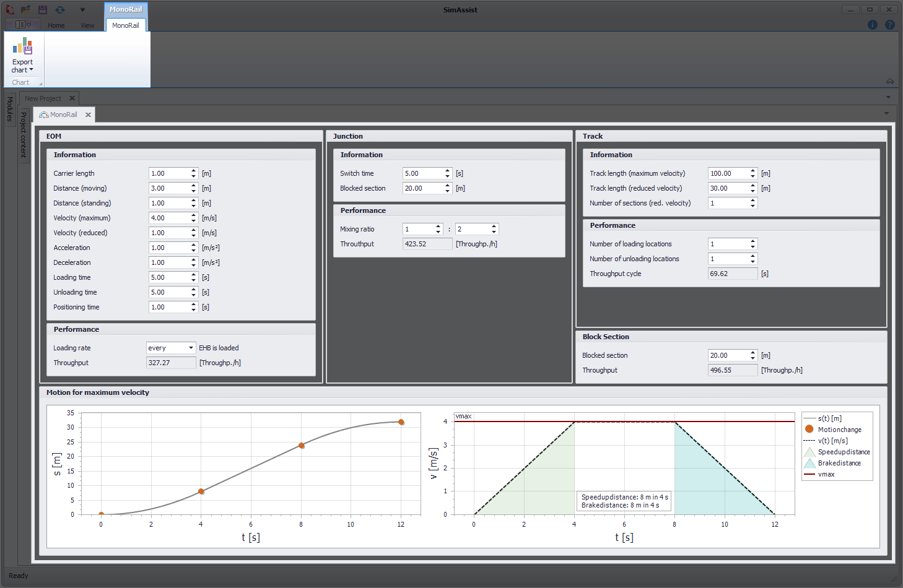Open a project using the open folder icon
The width and height of the screenshot is (903, 588).
25,9
